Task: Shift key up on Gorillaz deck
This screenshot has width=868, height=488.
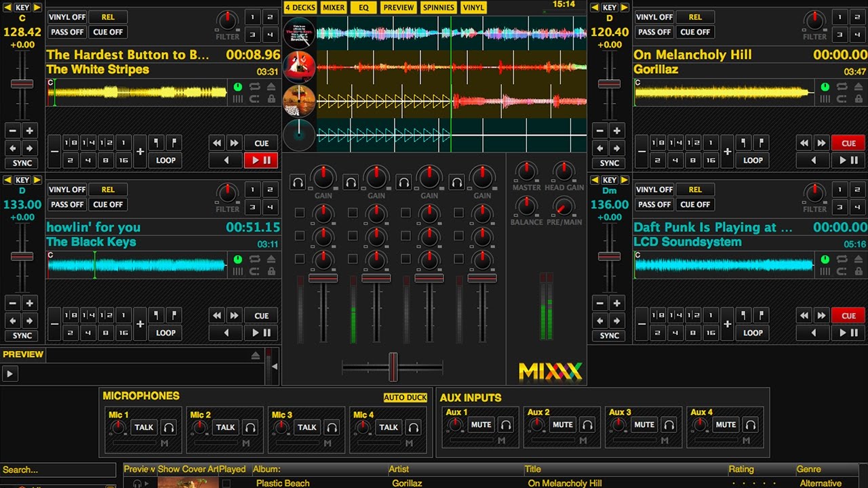Action: (625, 7)
